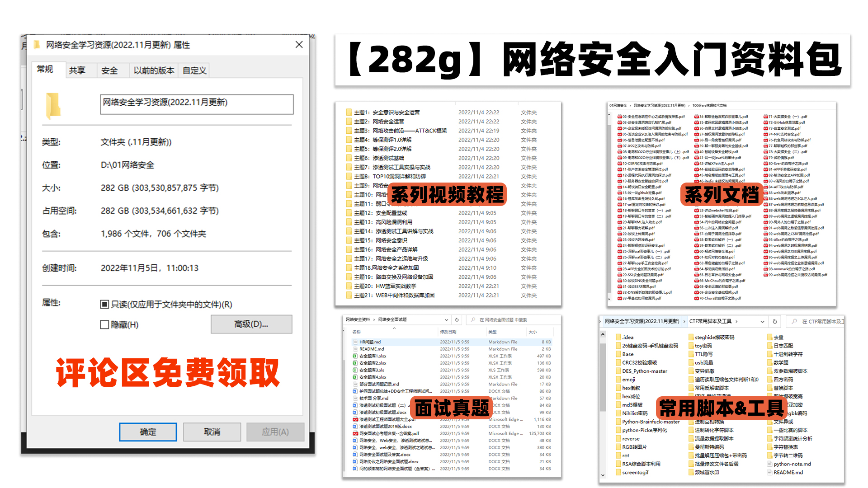Click the 确定 button
The image size is (868, 488).
[148, 432]
